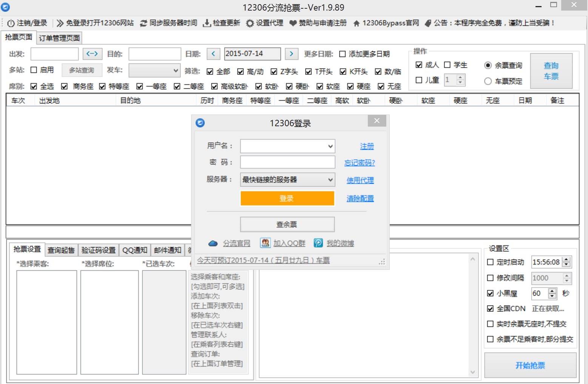Image resolution: width=588 pixels, height=384 pixels.
Task: Click the 出发 station input field
Action: [54, 54]
